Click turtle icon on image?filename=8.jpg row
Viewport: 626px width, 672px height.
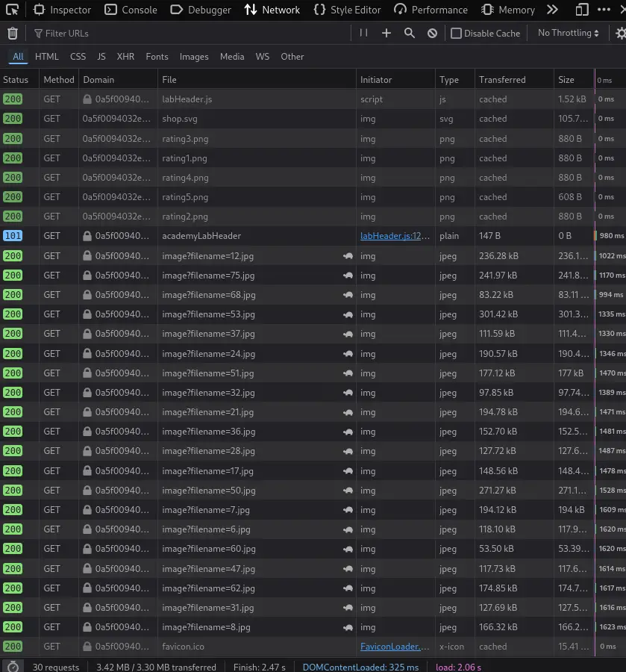click(348, 627)
